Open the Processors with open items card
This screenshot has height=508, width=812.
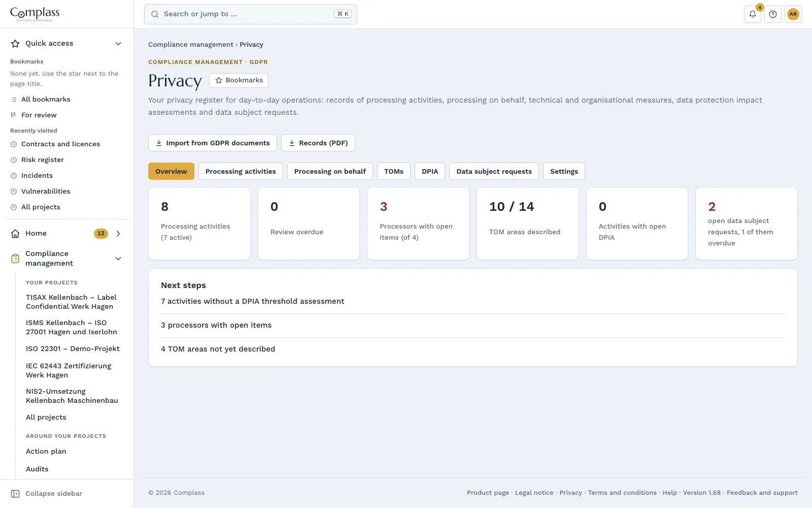pyautogui.click(x=418, y=224)
